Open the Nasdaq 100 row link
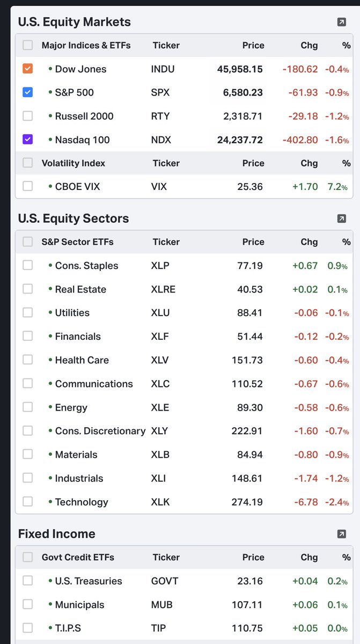360x644 pixels. [82, 140]
